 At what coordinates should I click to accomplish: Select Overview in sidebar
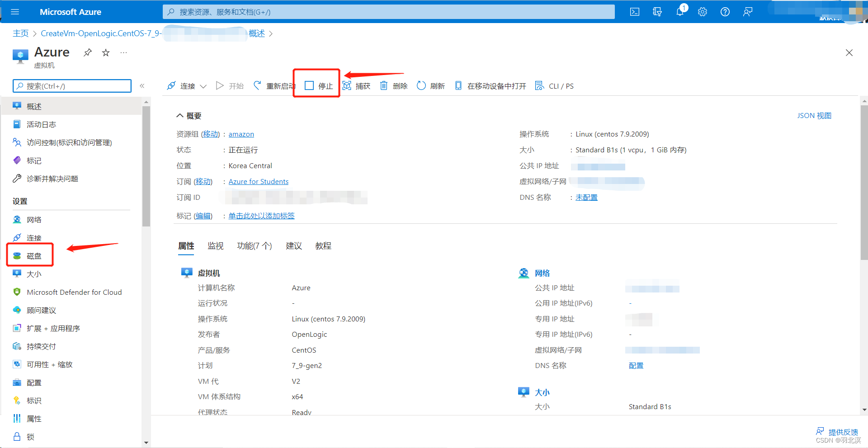(x=71, y=106)
